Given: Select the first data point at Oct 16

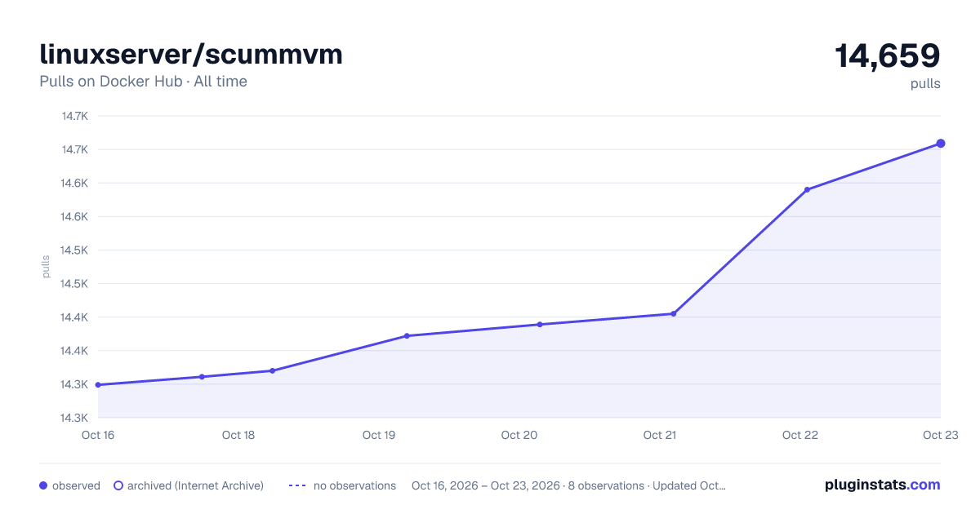Looking at the screenshot, I should tap(98, 384).
